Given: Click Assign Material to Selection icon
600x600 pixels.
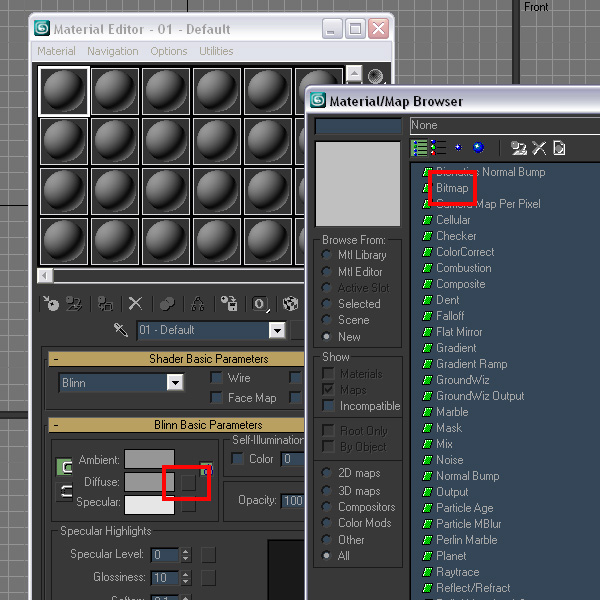Looking at the screenshot, I should pos(105,304).
